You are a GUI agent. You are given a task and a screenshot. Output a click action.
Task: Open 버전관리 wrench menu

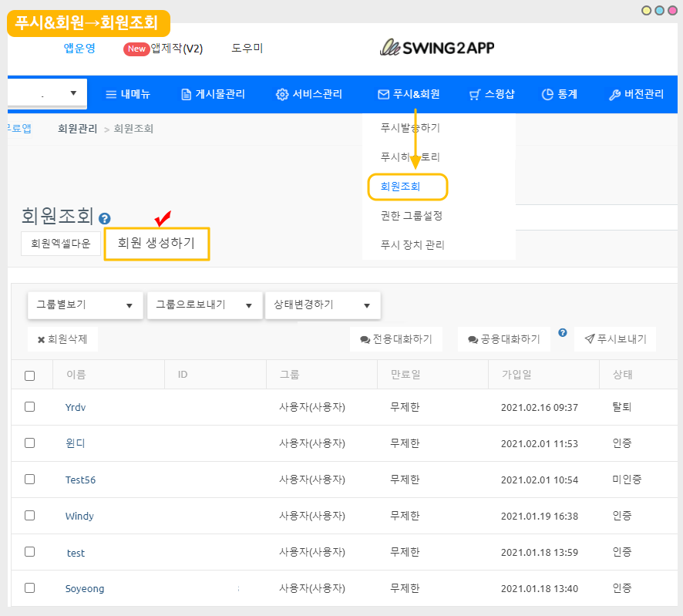click(x=636, y=94)
